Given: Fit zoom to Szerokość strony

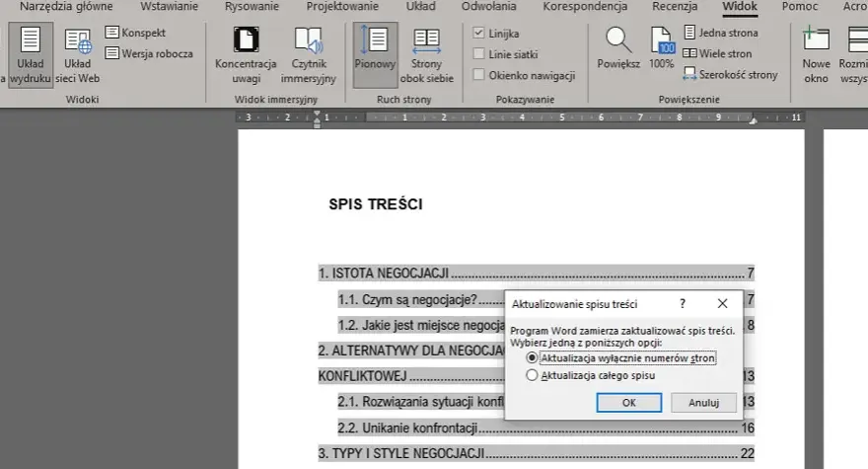Looking at the screenshot, I should point(731,74).
